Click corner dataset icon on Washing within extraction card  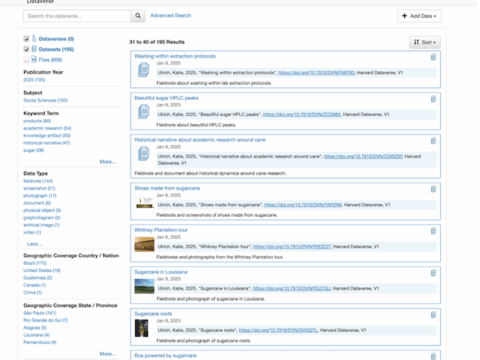433,57
